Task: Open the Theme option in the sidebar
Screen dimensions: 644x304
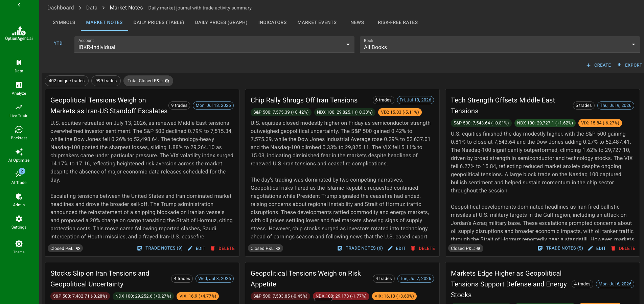Action: point(19,247)
